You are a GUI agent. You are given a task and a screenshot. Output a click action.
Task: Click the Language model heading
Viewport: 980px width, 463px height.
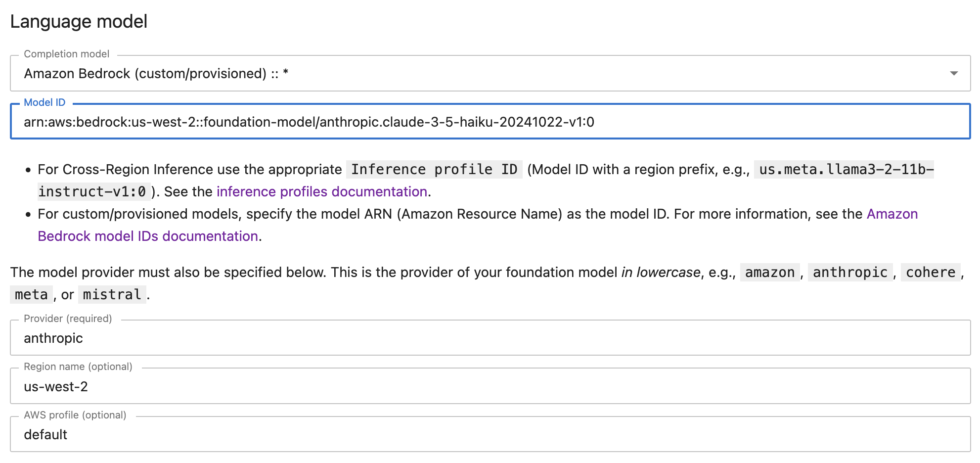coord(79,21)
